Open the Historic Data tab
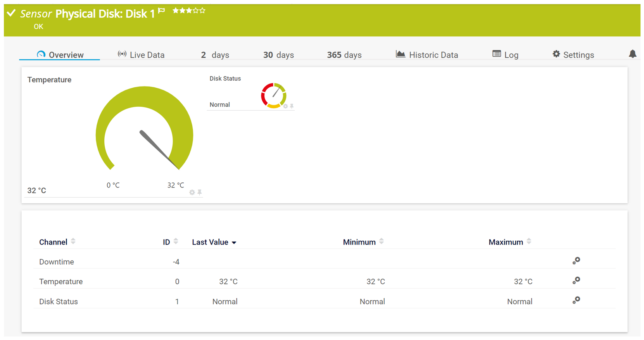 point(427,55)
